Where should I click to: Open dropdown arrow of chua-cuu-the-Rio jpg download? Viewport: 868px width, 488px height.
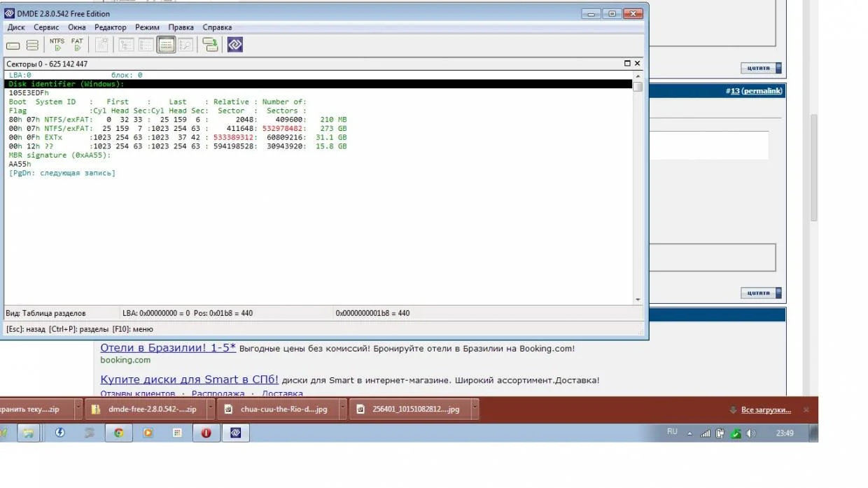(342, 409)
